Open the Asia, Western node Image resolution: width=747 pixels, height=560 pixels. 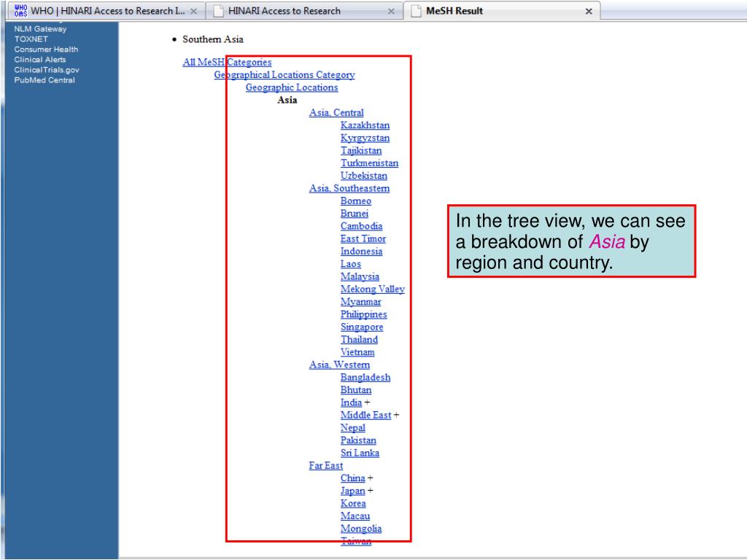click(x=339, y=365)
